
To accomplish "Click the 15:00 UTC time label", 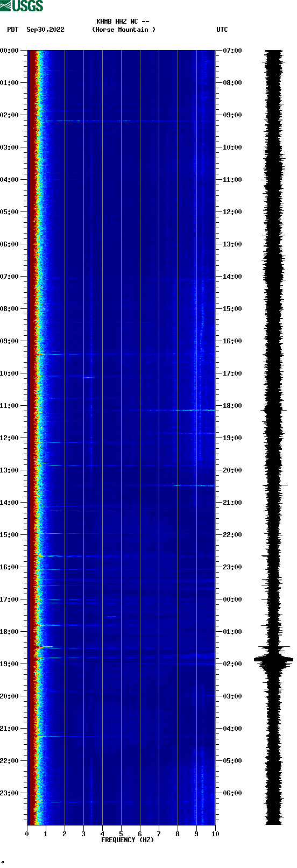I will 232,309.
